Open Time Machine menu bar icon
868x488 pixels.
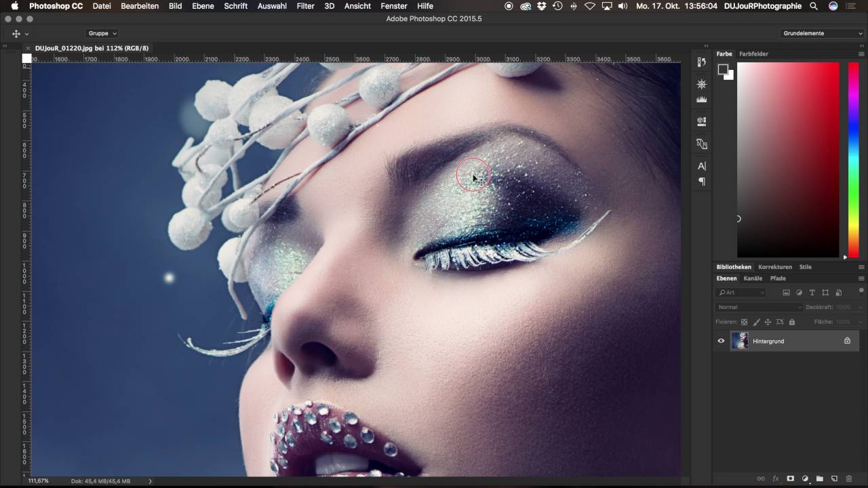557,6
